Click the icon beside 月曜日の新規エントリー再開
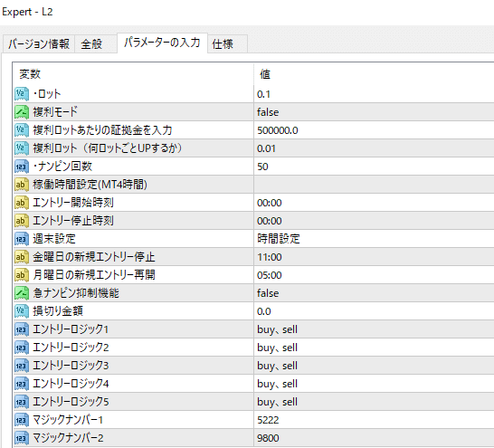Screen dimensions: 494x448 [22, 275]
